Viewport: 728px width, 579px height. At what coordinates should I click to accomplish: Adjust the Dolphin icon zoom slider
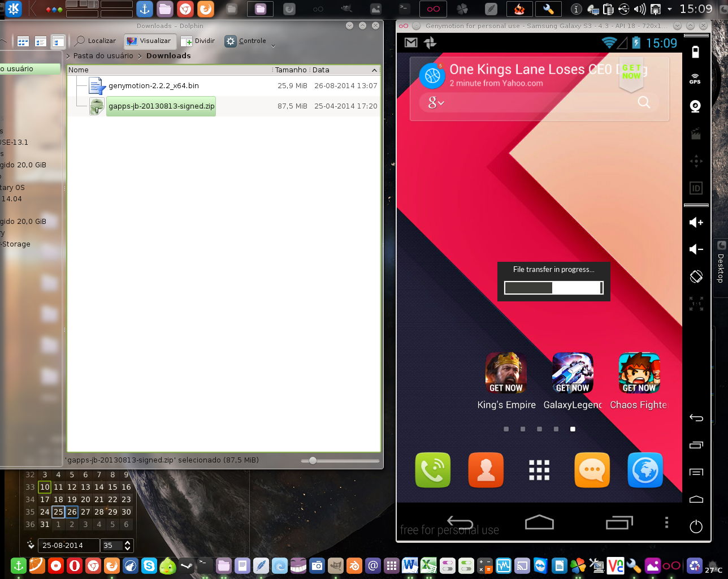[x=313, y=461]
